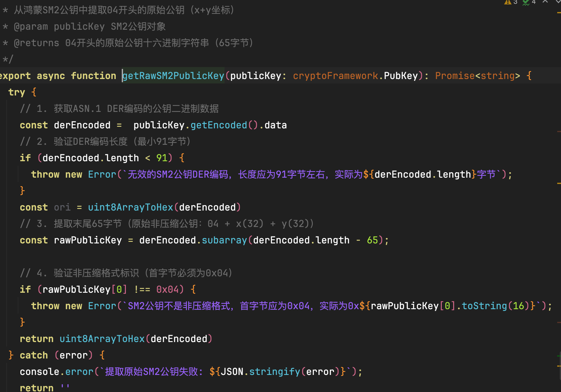Jump to previous highlighted problem with up arrow
This screenshot has width=561, height=392.
(x=545, y=2)
